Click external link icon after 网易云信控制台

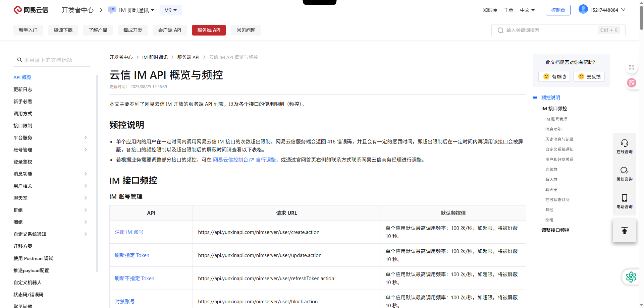tap(252, 160)
